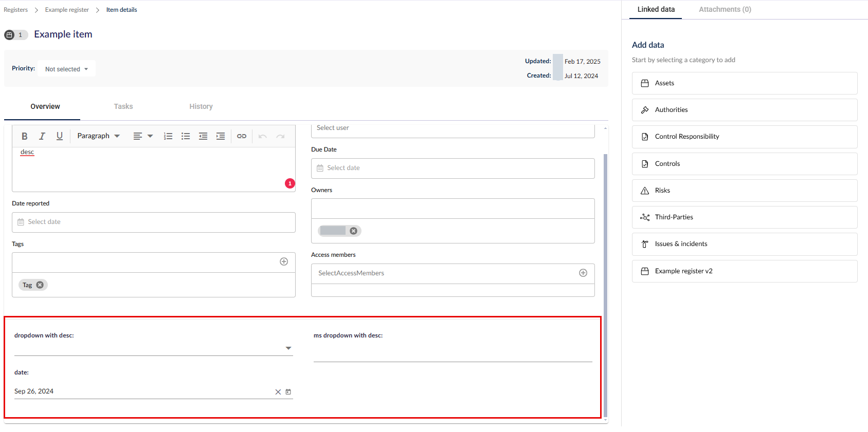Insert a link in the description
This screenshot has width=868, height=432.
[242, 136]
